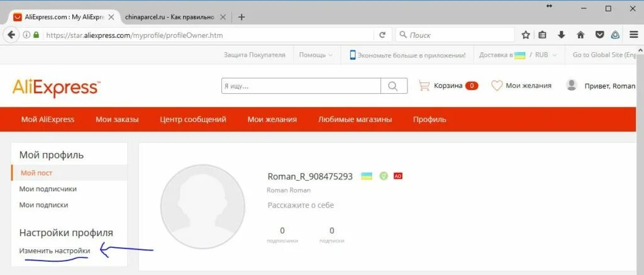Viewport: 644px width, 275px height.
Task: Open the downloads arrow icon
Action: 562,35
